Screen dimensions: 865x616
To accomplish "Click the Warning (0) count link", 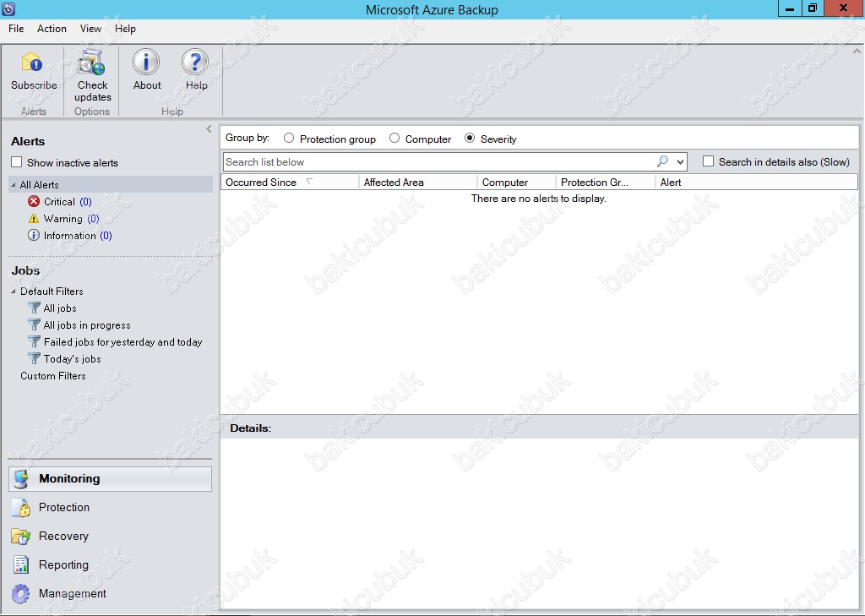I will [93, 219].
